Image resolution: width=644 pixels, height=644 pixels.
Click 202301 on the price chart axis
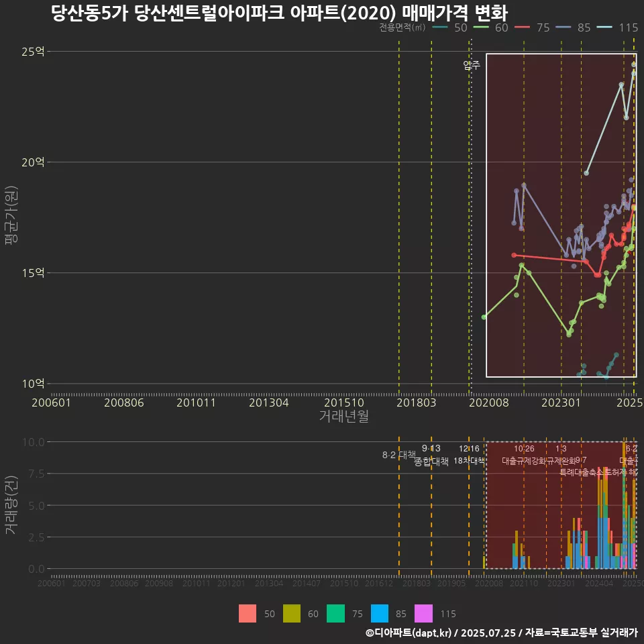[561, 402]
